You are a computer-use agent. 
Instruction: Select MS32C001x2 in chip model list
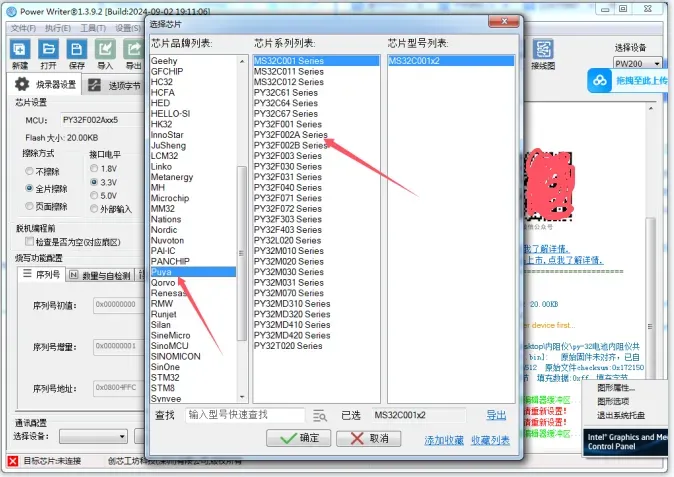click(x=450, y=61)
